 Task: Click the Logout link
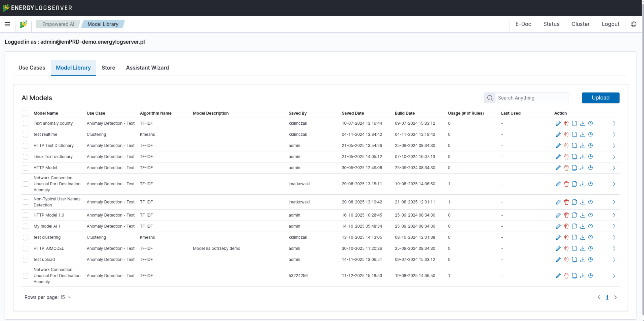(x=610, y=24)
